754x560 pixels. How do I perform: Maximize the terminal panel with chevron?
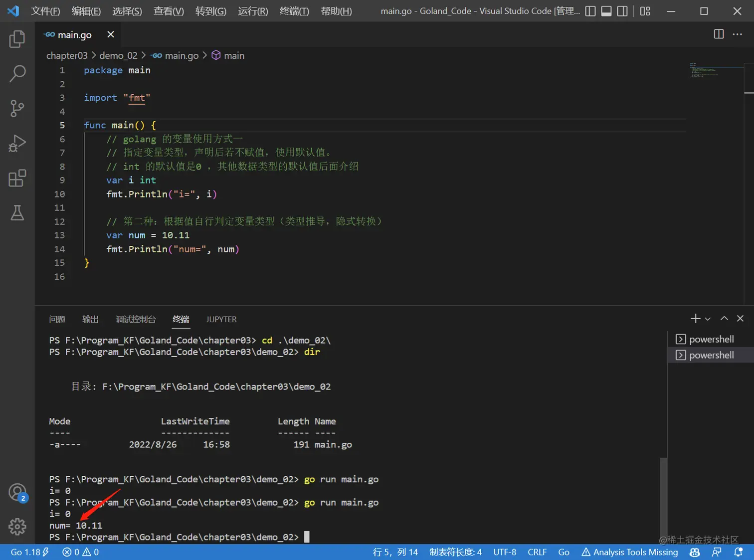click(x=724, y=319)
